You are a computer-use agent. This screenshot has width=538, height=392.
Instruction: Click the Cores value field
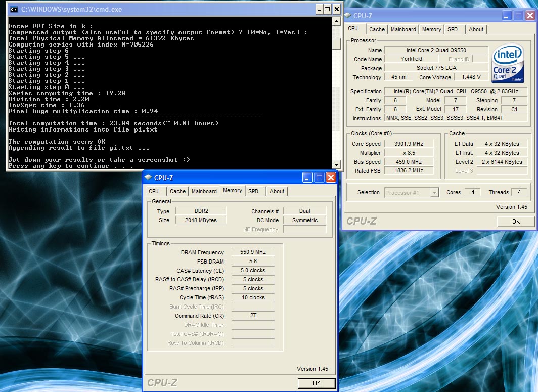473,193
